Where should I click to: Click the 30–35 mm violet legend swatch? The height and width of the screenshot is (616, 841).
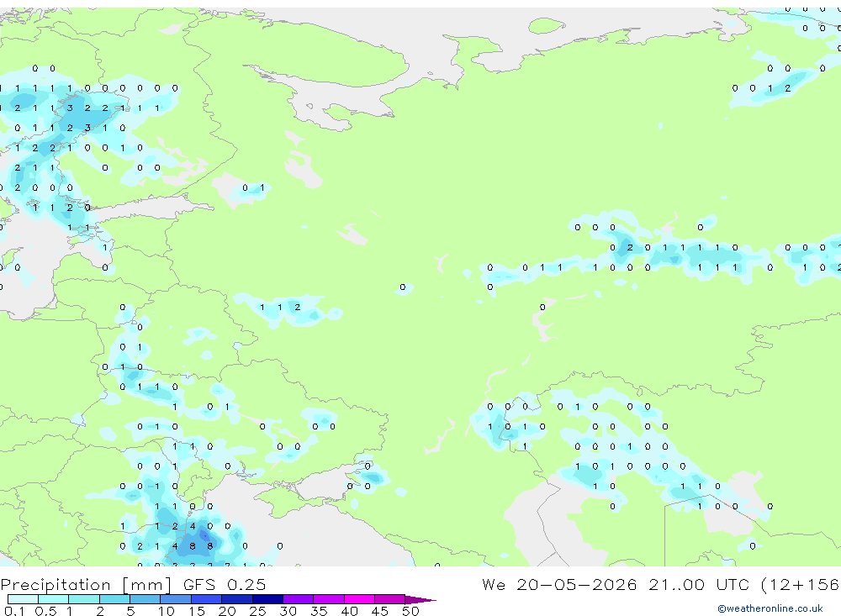299,599
